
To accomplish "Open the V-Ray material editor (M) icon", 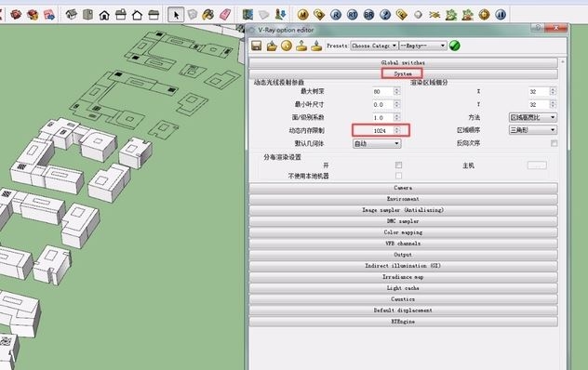I will 302,15.
